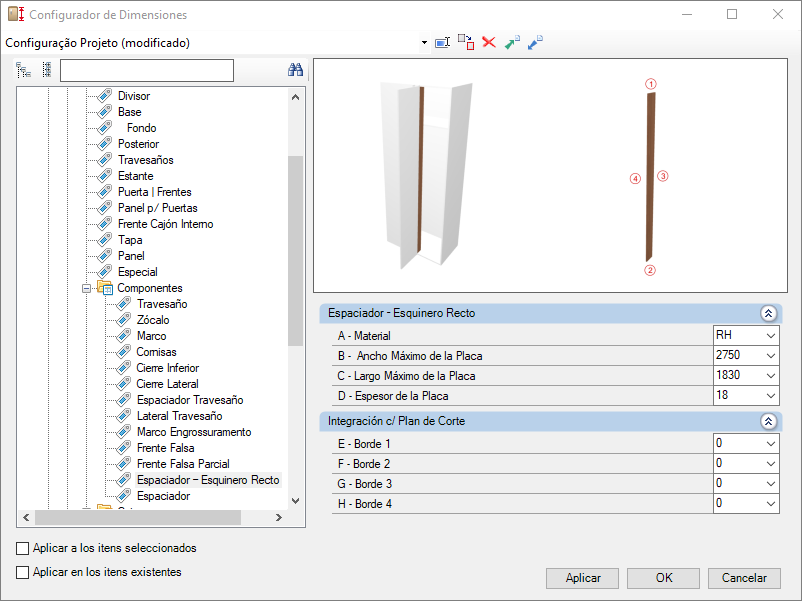
Task: Click the 'D - Espesor de la Placa' label
Action: click(393, 396)
